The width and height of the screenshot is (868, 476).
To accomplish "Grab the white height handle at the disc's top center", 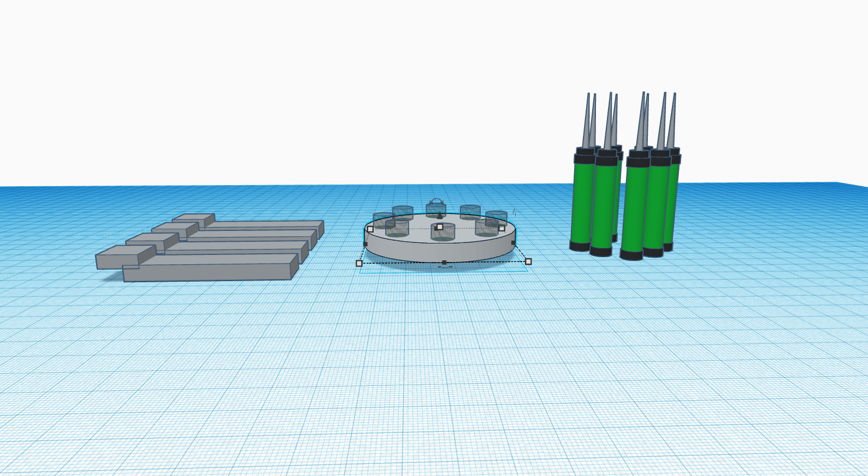I will click(x=440, y=227).
